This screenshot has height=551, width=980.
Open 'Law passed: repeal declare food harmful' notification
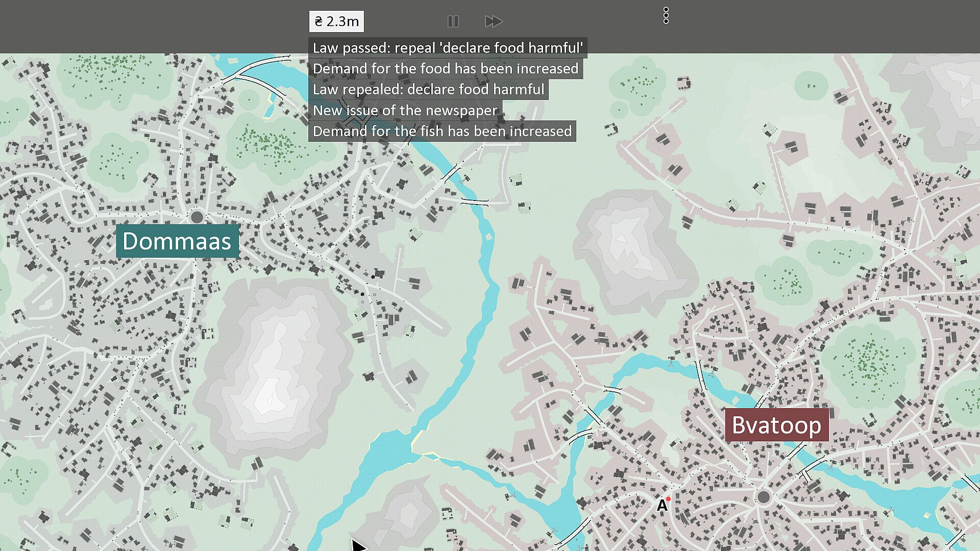(447, 48)
